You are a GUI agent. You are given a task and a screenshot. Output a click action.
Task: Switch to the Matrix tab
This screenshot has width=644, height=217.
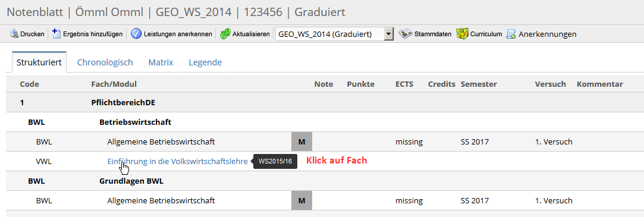click(x=161, y=62)
